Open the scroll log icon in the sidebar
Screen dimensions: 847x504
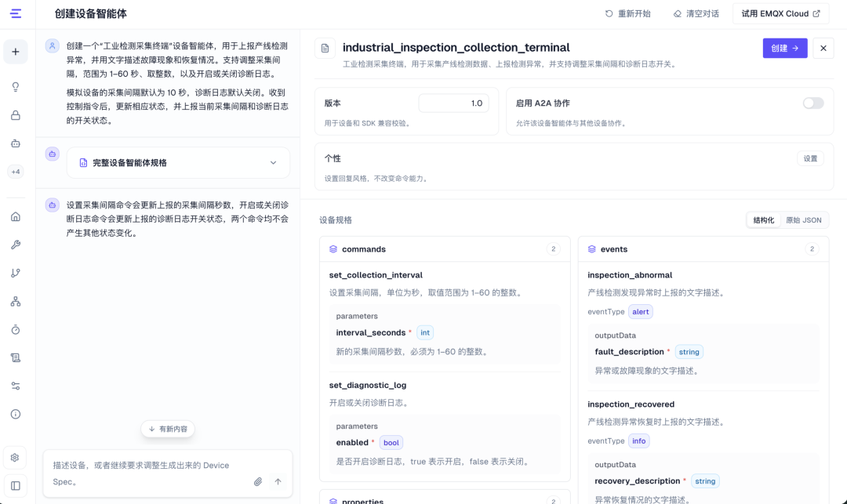click(x=16, y=357)
